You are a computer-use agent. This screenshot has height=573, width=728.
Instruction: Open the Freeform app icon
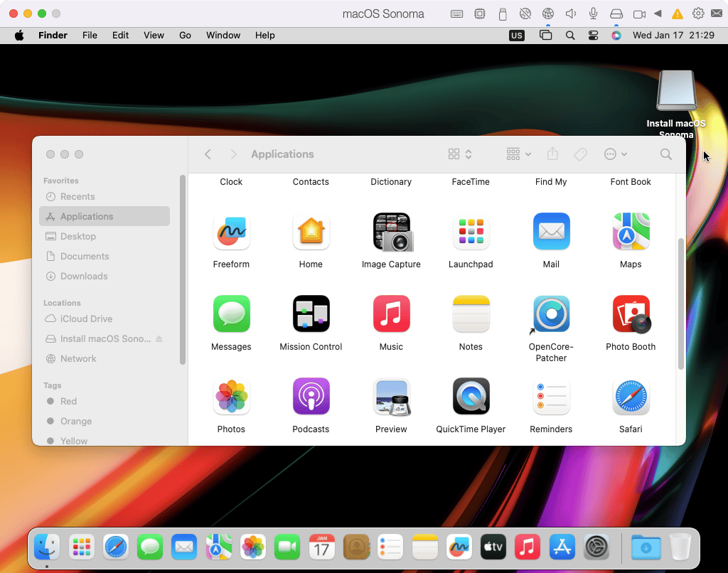point(231,232)
